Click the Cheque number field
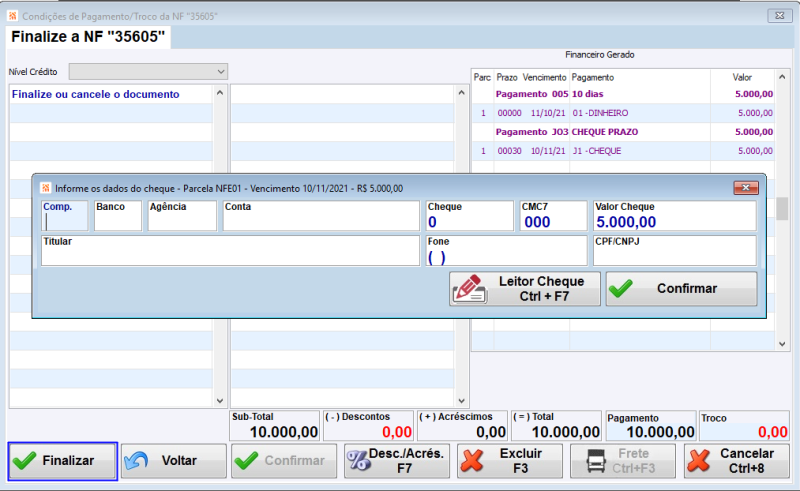This screenshot has width=800, height=491. [x=470, y=216]
